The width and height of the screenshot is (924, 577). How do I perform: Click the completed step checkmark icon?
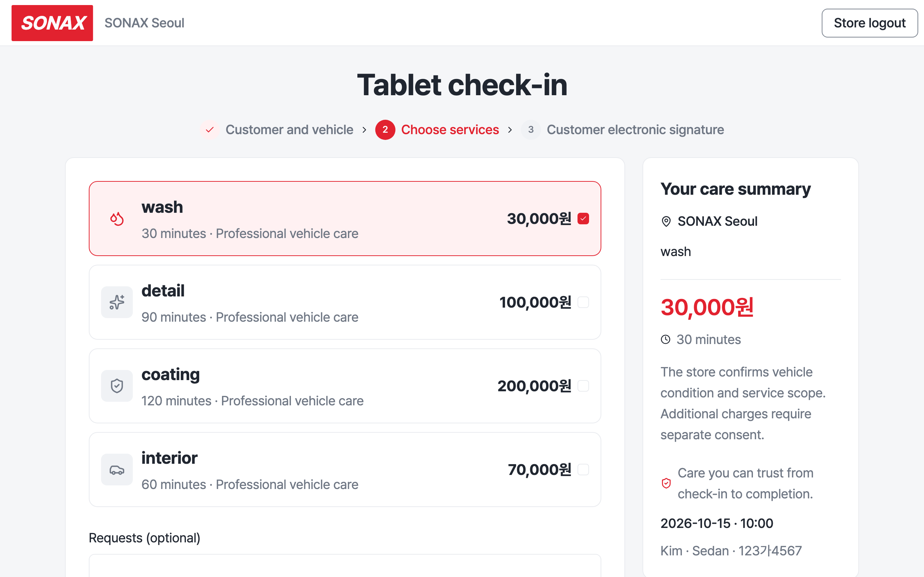209,130
